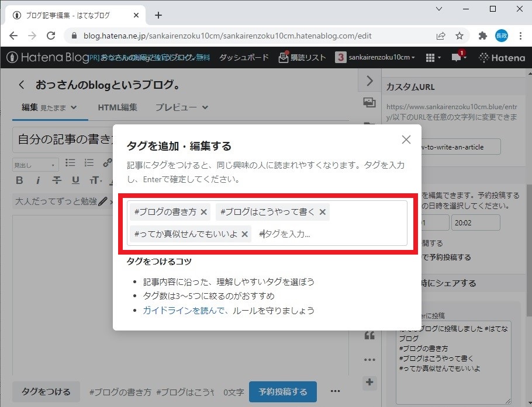Click the 予約投稿する button

pos(283,392)
